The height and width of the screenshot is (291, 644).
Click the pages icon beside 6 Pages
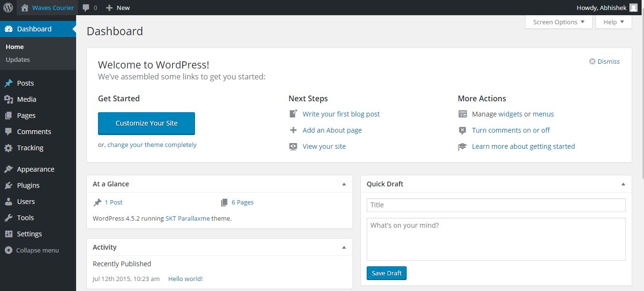pyautogui.click(x=224, y=203)
